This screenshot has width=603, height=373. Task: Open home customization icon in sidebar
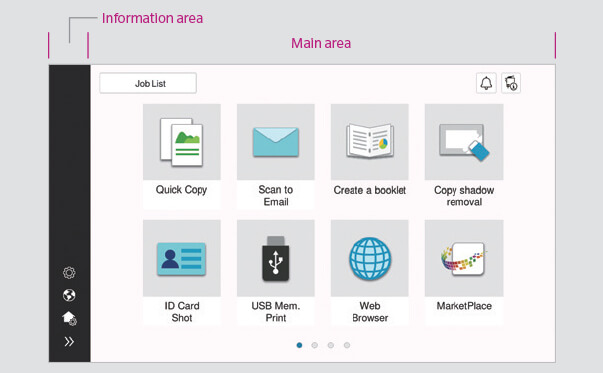point(70,318)
